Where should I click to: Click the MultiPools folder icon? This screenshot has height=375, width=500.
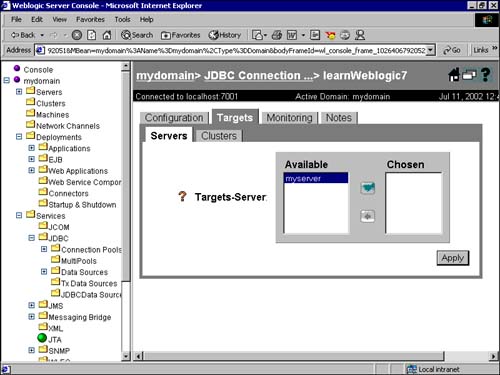click(56, 259)
